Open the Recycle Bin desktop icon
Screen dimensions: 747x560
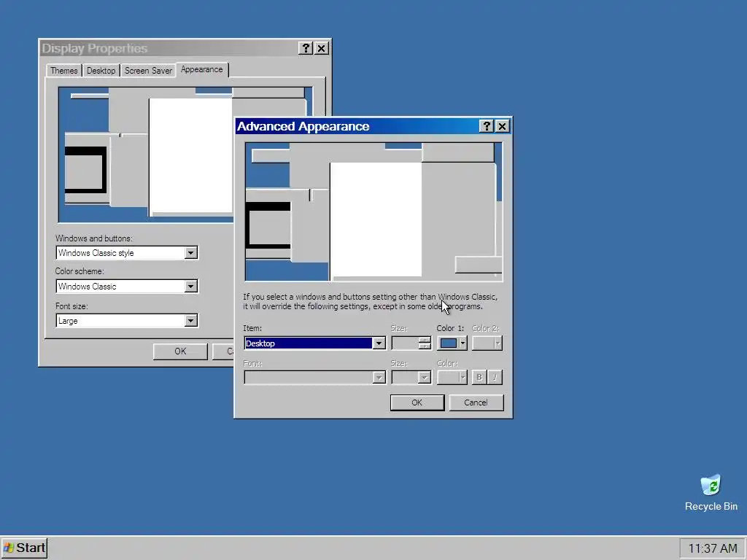coord(711,493)
